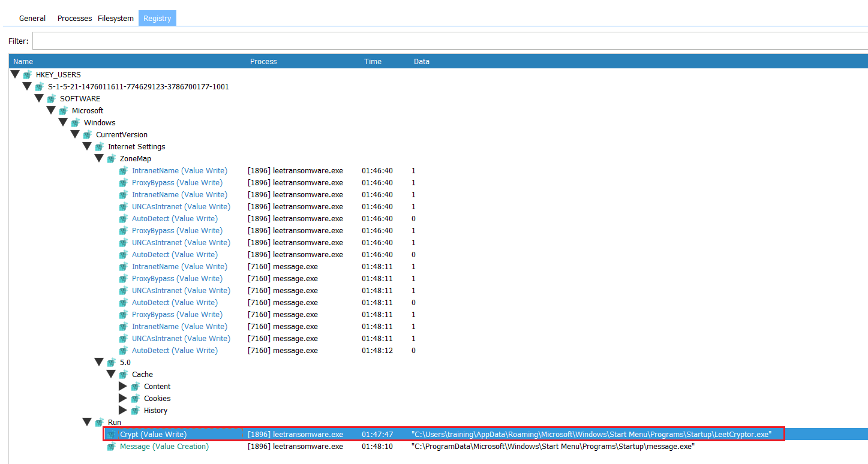868x464 pixels.
Task: Collapse the SOFTWARE key arrow
Action: click(39, 98)
